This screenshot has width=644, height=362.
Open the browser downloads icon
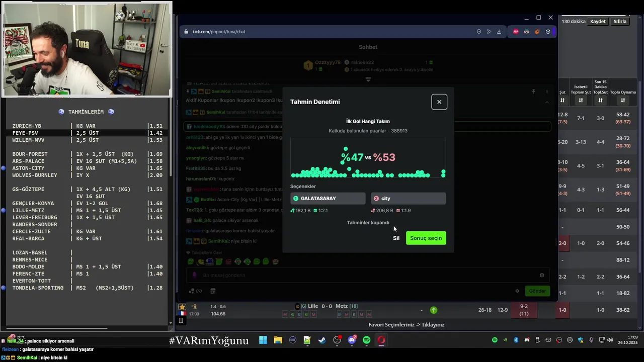tap(499, 32)
